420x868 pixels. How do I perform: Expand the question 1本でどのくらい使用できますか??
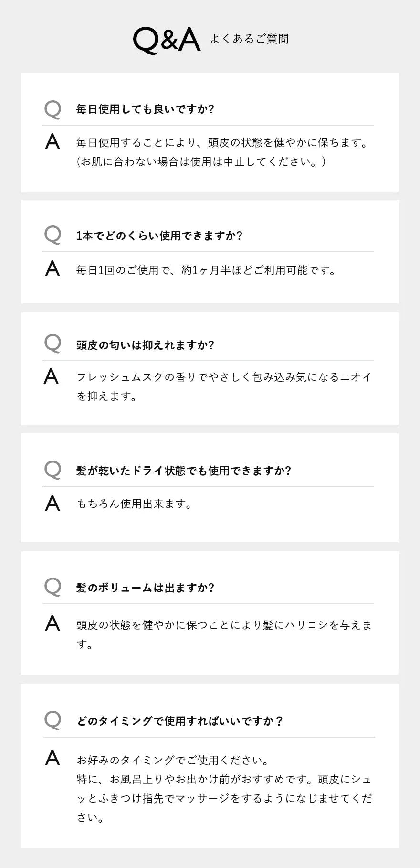click(159, 236)
